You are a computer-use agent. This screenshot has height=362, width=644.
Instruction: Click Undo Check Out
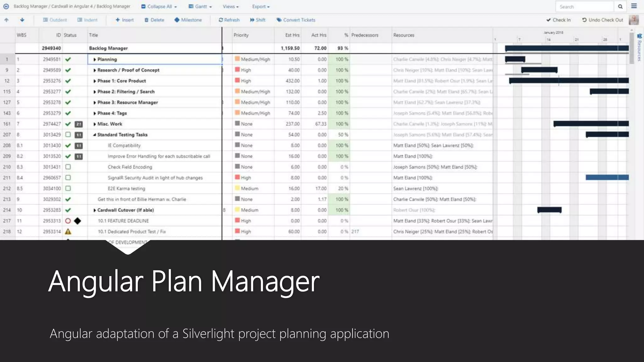coord(602,20)
